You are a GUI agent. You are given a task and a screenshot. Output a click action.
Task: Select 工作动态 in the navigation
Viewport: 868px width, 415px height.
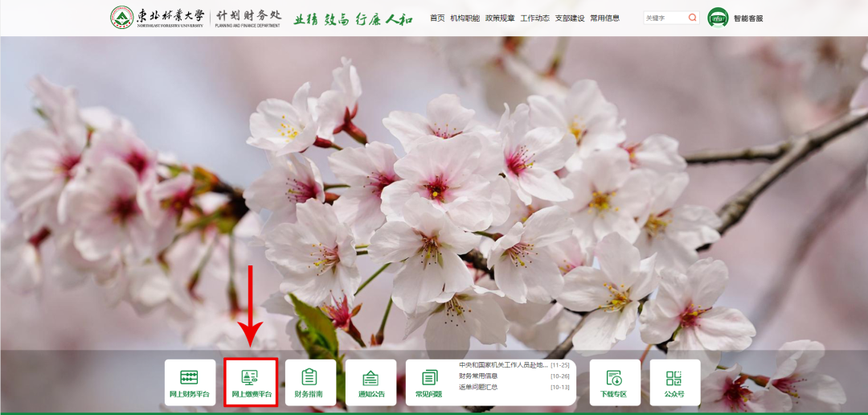click(535, 18)
